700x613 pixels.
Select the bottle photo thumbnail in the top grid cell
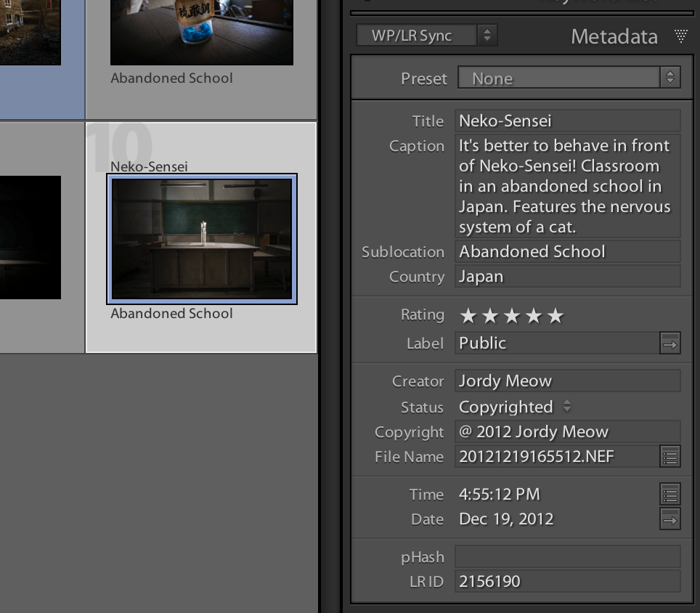(202, 32)
